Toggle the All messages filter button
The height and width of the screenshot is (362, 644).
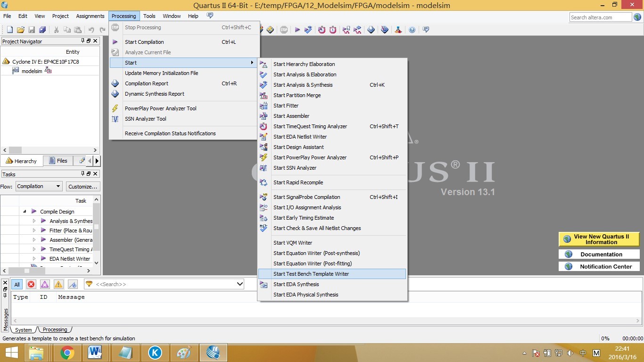[x=17, y=284]
